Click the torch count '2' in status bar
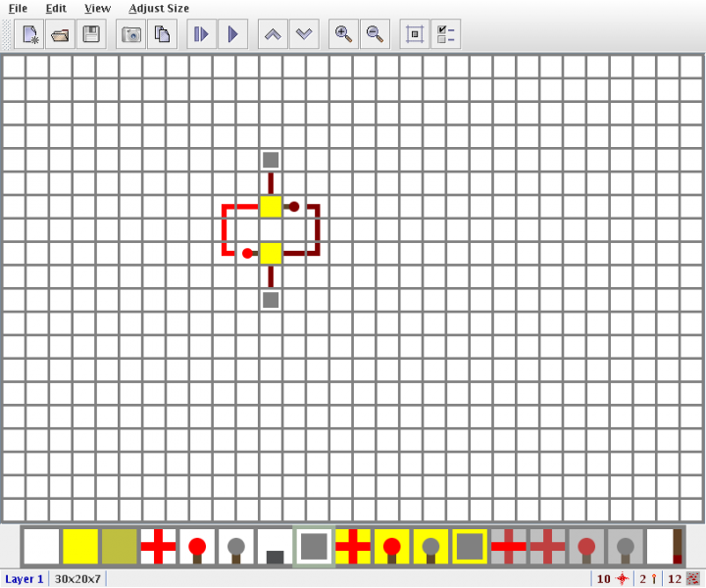Screen dimensions: 706x588 tap(642, 579)
